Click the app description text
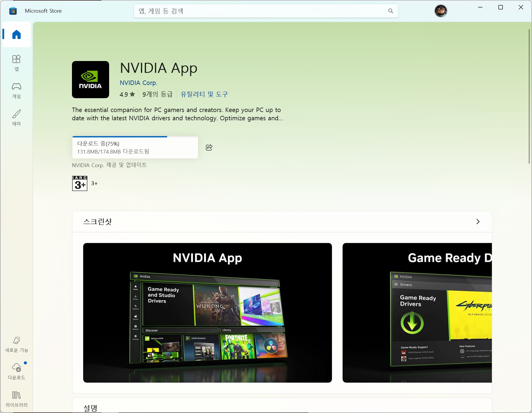532x413 pixels. click(x=177, y=114)
